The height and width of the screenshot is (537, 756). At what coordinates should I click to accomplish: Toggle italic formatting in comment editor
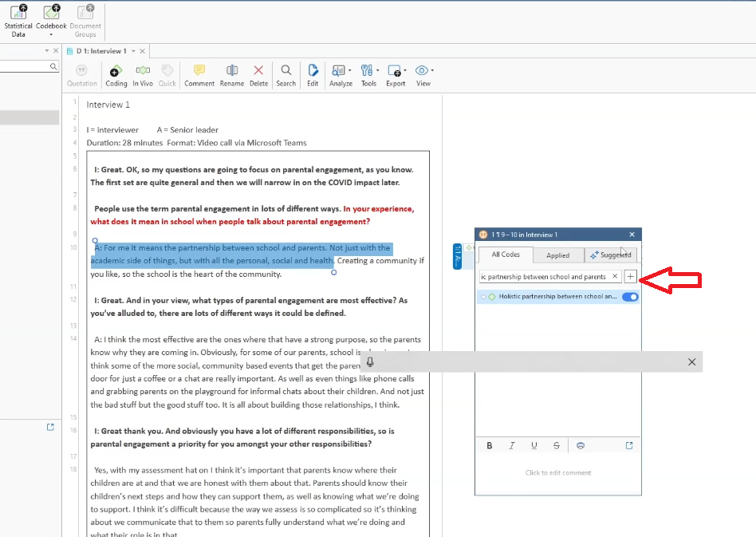click(x=512, y=446)
